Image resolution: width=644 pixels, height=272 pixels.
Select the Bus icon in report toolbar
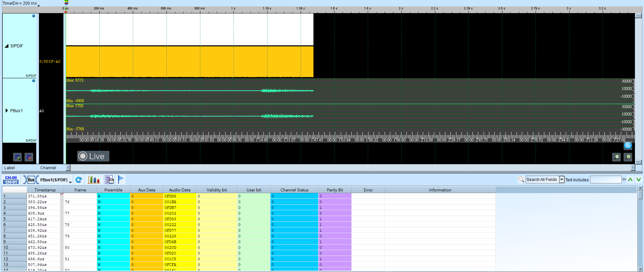click(x=31, y=180)
